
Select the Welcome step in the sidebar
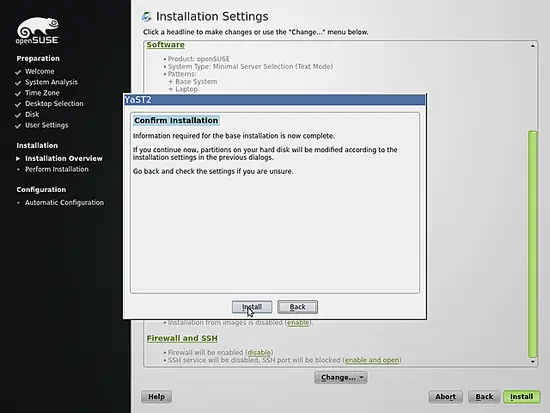[x=40, y=71]
